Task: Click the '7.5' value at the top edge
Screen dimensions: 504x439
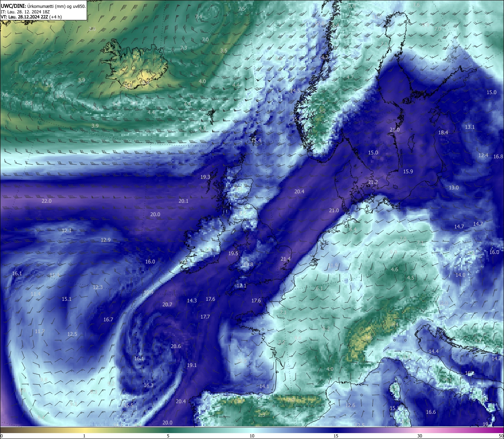Action: point(241,9)
